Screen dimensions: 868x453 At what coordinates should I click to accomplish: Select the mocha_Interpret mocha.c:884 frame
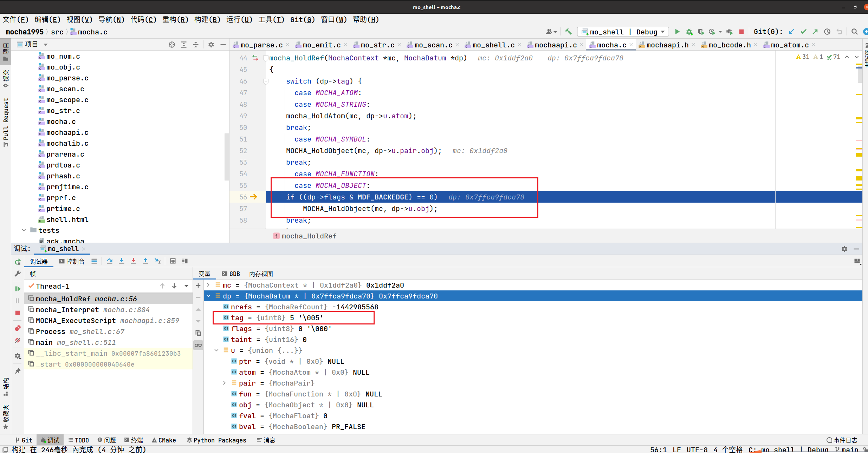(109, 310)
